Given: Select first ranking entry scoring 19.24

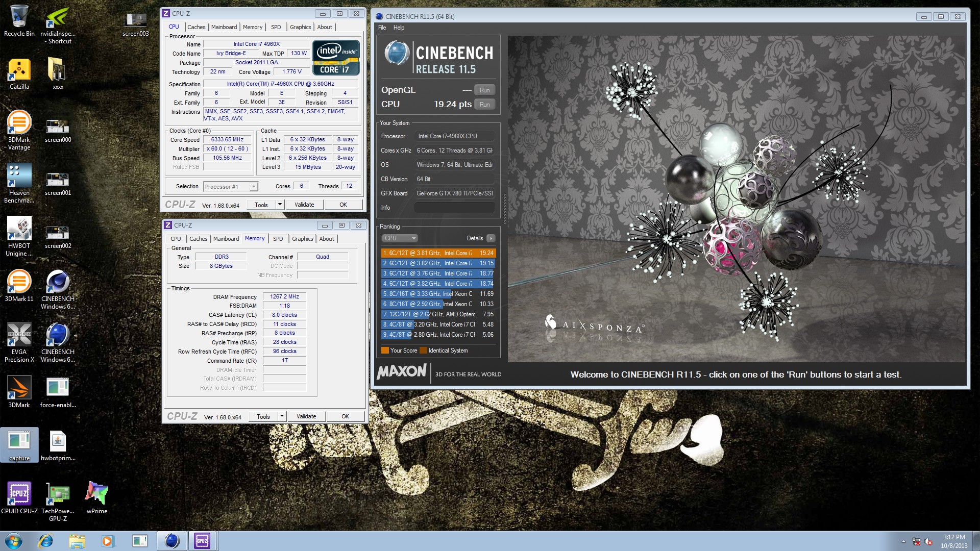Looking at the screenshot, I should (438, 253).
